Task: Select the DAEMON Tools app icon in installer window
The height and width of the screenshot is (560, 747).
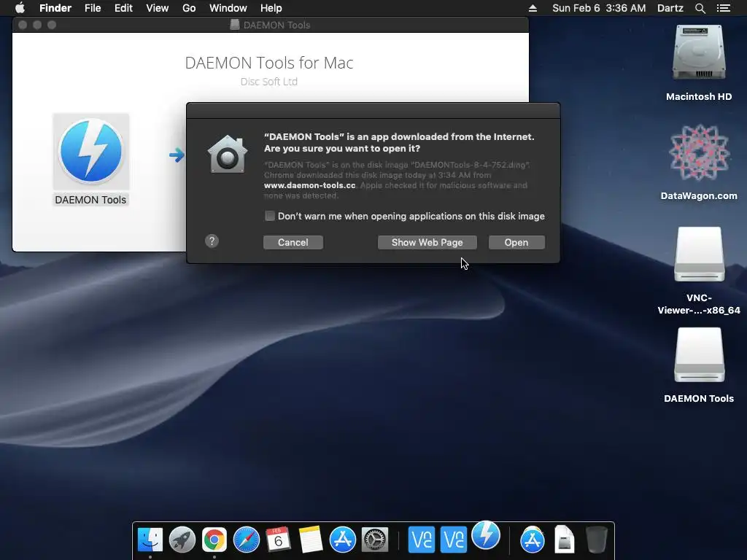Action: tap(91, 152)
